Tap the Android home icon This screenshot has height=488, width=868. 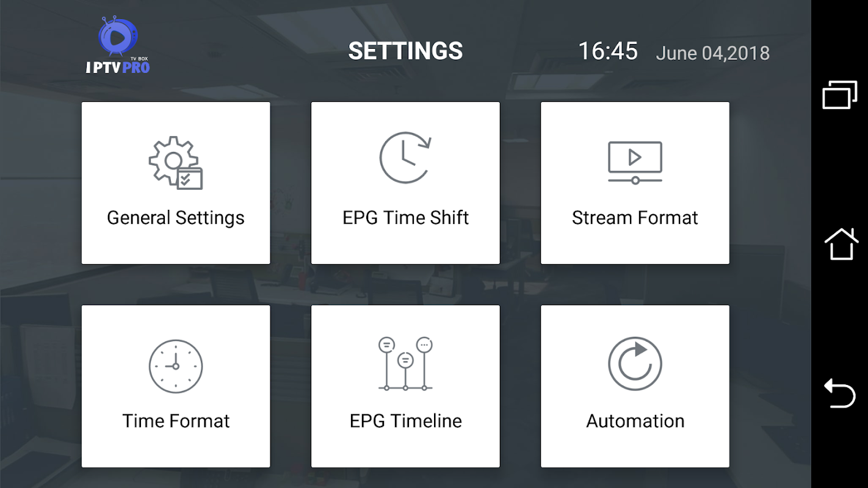click(841, 244)
